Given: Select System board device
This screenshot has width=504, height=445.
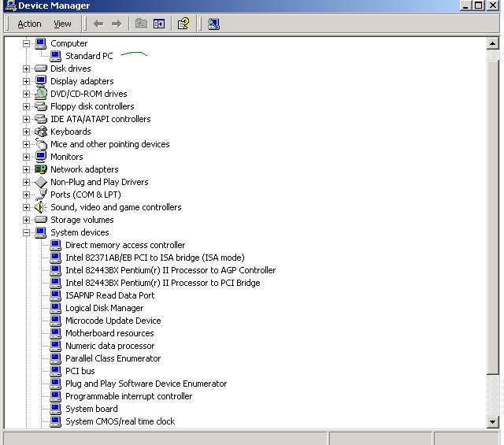Looking at the screenshot, I should pos(91,409).
